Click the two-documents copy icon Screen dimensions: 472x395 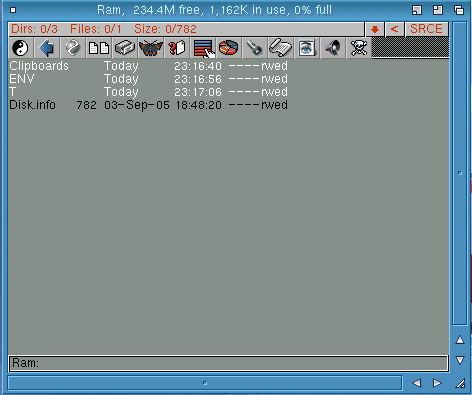[98, 48]
